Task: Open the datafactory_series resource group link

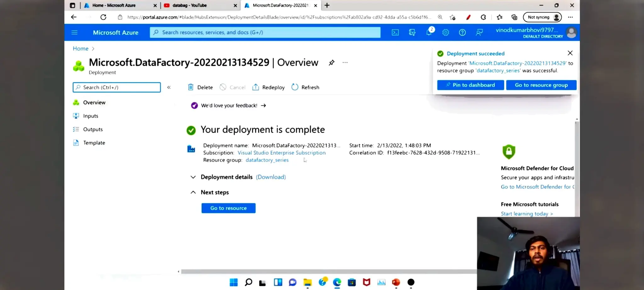Action: point(267,160)
